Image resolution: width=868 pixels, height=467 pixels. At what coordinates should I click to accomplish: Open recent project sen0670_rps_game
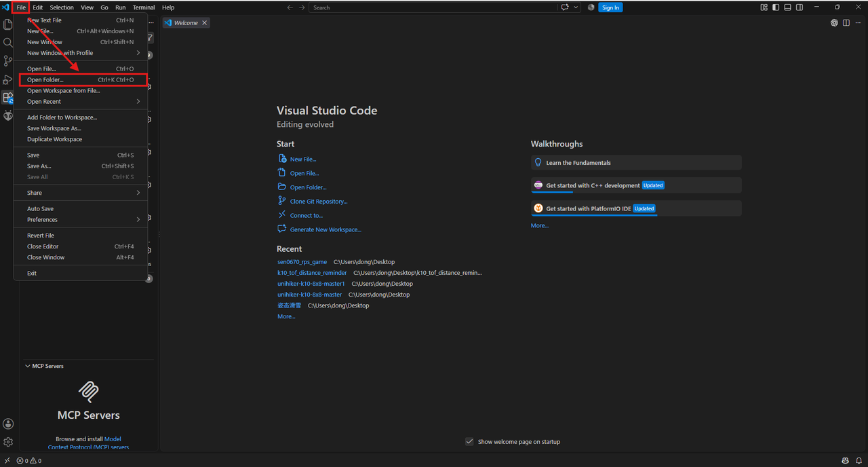(302, 262)
